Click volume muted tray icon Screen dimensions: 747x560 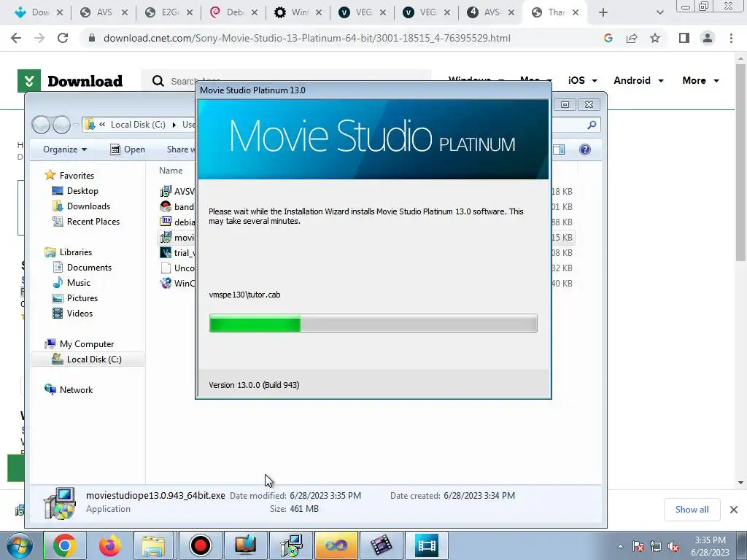(673, 547)
